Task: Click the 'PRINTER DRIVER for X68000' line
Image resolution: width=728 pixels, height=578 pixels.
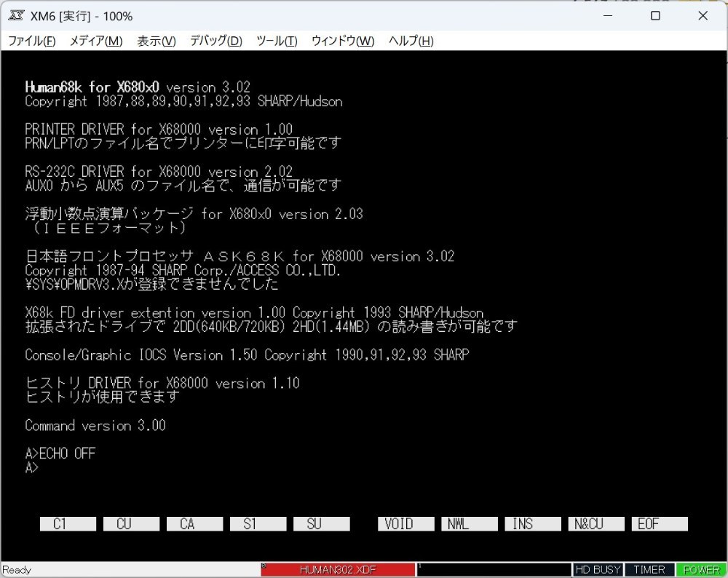Action: 159,129
